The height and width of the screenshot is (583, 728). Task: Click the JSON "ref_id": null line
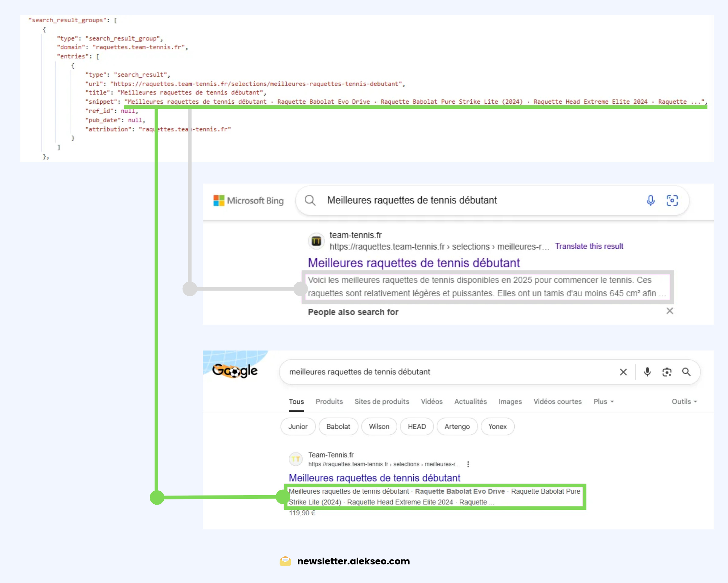click(112, 111)
